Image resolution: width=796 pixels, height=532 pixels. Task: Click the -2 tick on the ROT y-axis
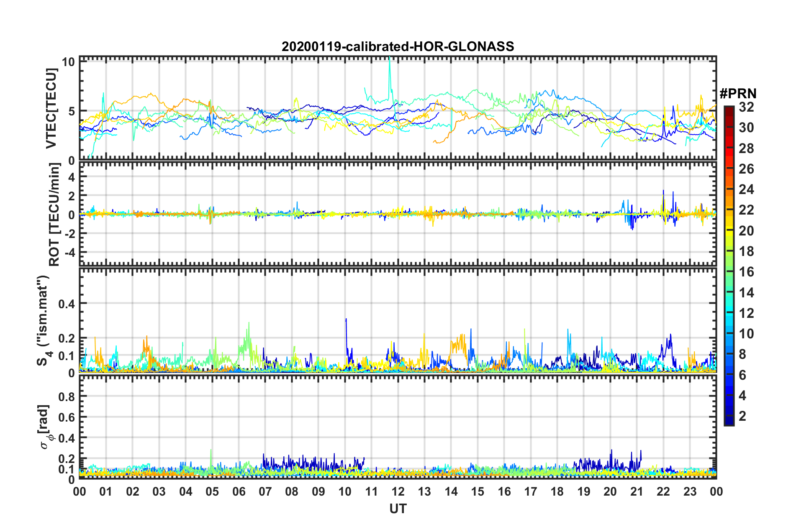point(69,234)
